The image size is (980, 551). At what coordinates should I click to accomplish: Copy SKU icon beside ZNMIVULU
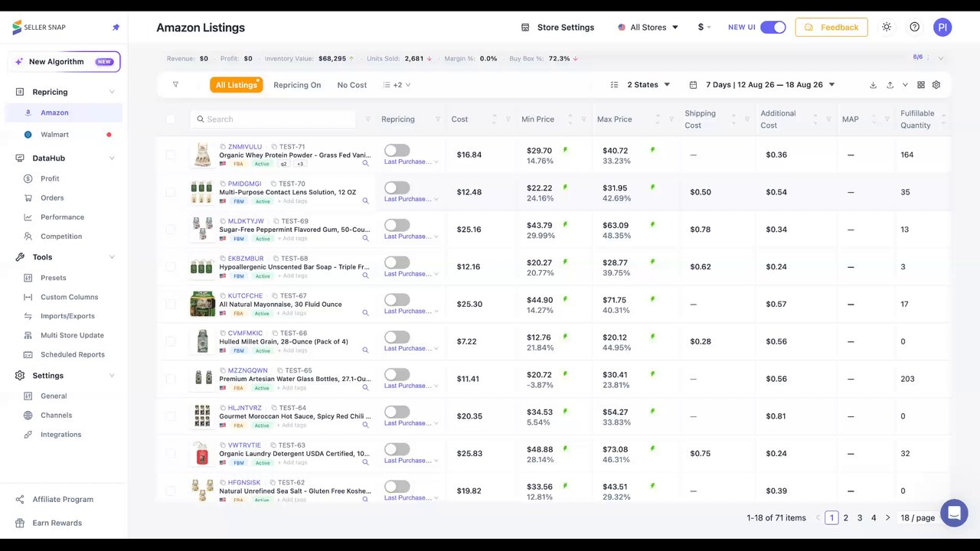tap(223, 147)
